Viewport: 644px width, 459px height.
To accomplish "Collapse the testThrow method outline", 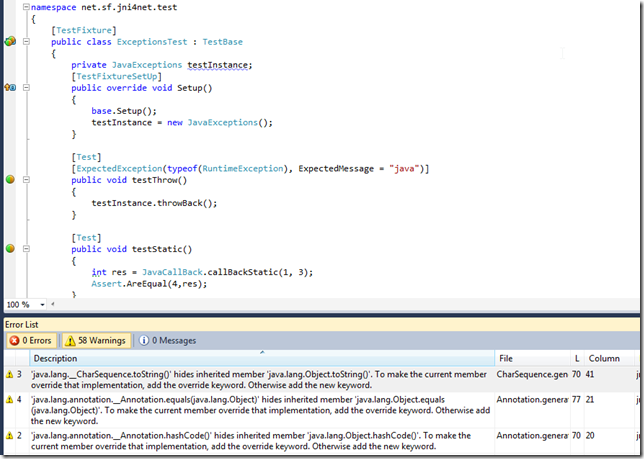I will pyautogui.click(x=27, y=180).
